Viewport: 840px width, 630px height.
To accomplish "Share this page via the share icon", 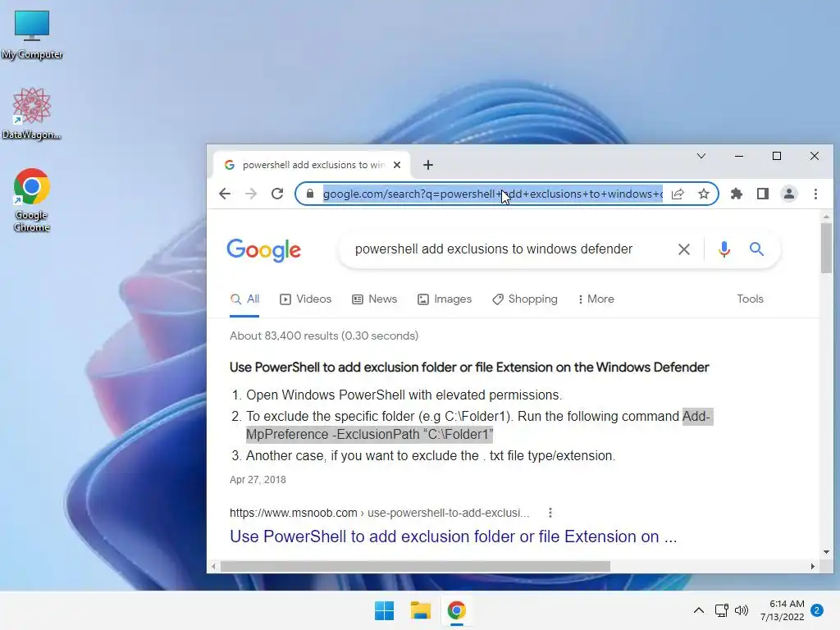I will coord(678,194).
